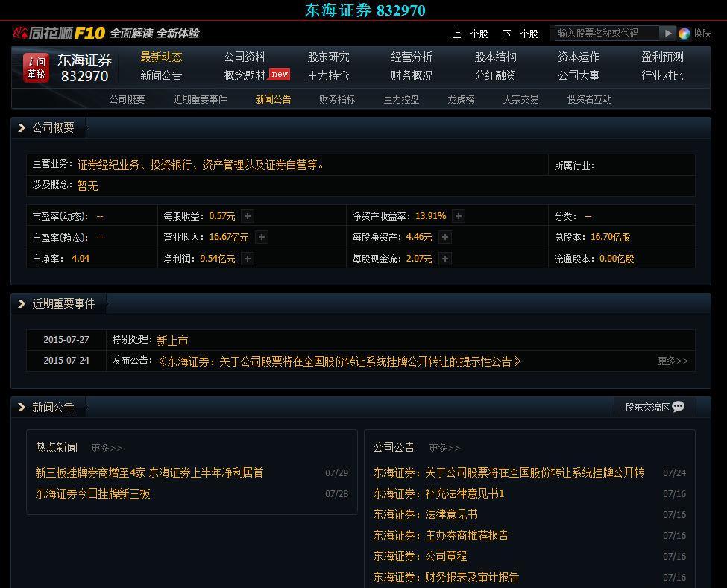Viewport: 727px width, 588px height.
Task: Open the 挂牌公开转让的提示性公告 event link
Action: point(339,361)
